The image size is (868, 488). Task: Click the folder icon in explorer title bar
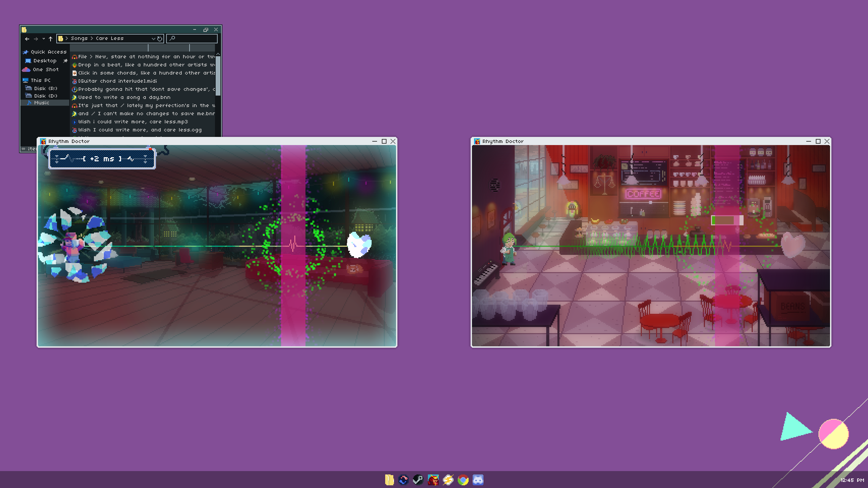24,30
